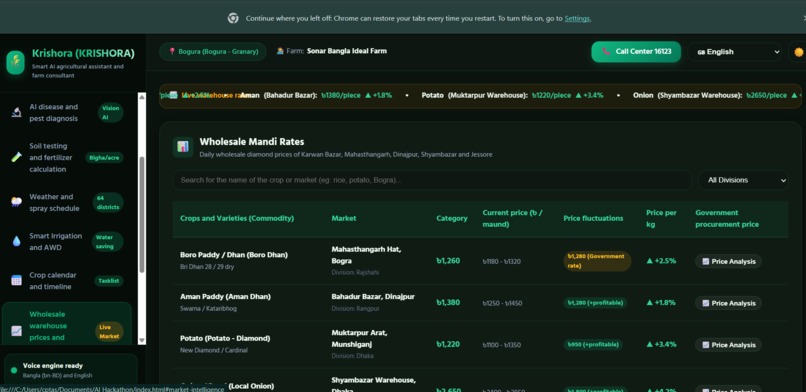Click the test tube icon for soil testing

[x=16, y=157]
